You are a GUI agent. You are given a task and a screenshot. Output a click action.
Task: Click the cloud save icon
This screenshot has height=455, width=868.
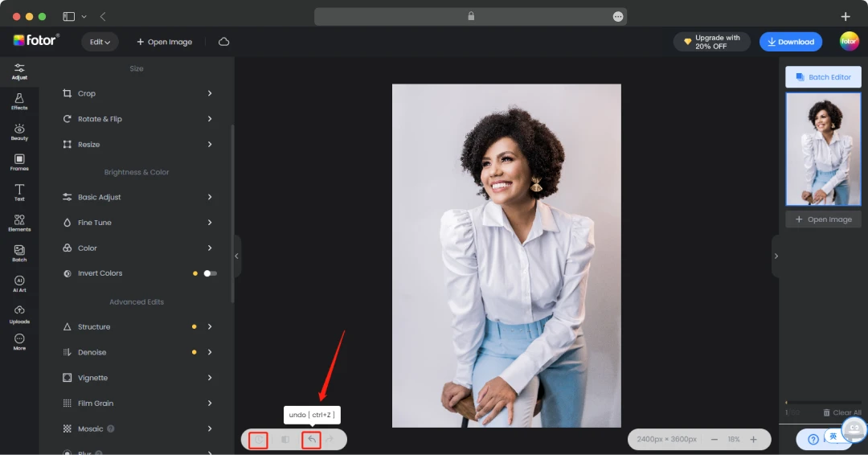coord(223,42)
